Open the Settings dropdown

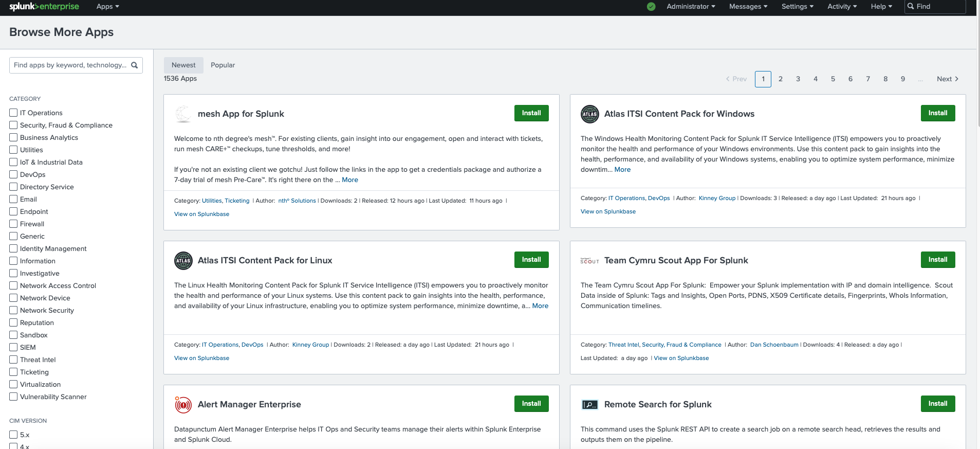tap(798, 7)
